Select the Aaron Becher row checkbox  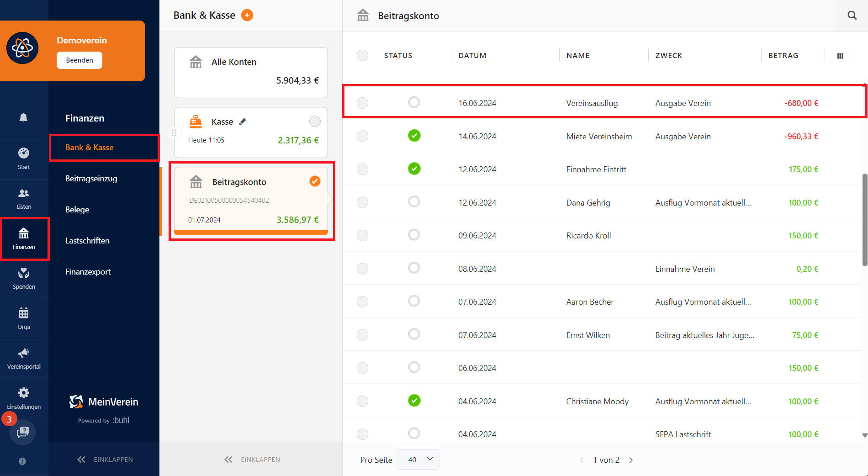click(362, 301)
